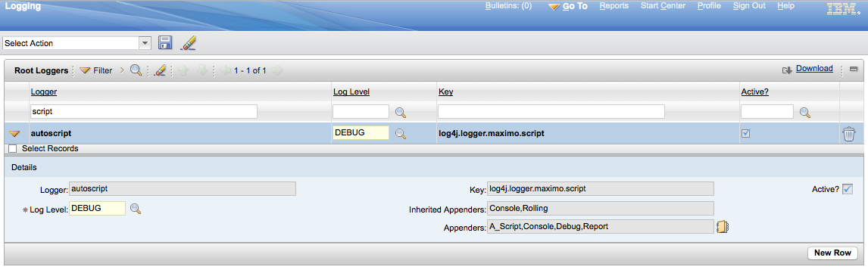Click the Download link
The image size is (868, 273).
point(814,69)
